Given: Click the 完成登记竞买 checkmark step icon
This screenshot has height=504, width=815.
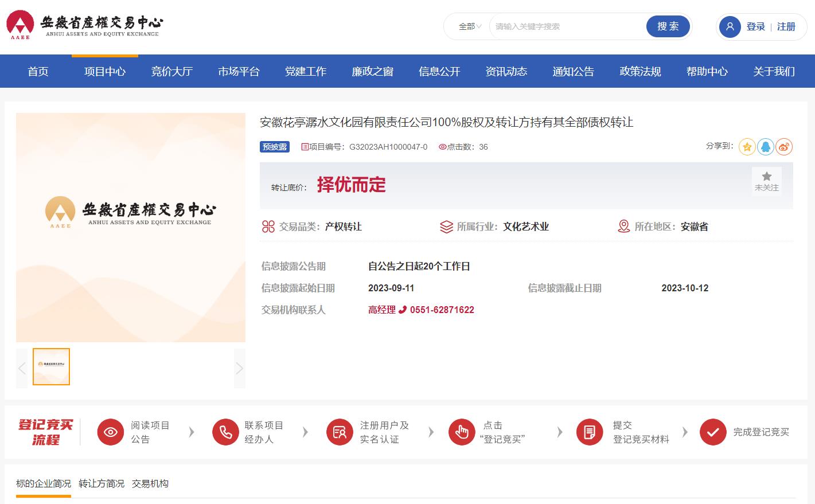Looking at the screenshot, I should click(x=713, y=432).
